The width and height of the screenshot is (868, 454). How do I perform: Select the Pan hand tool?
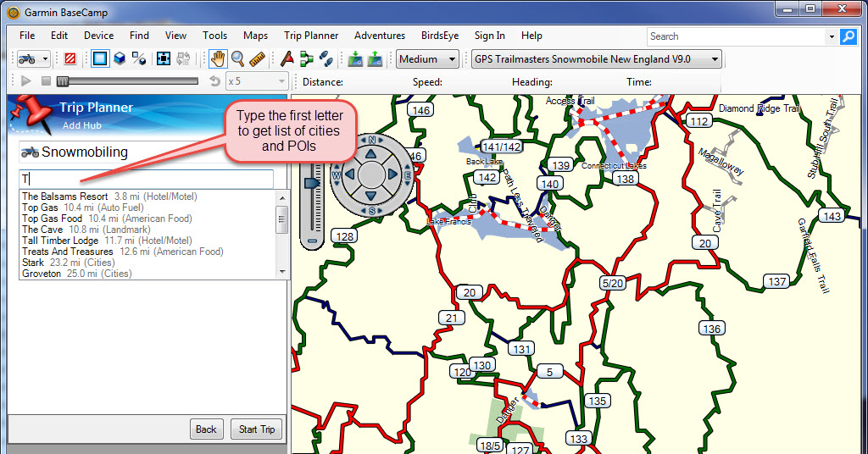pos(218,58)
